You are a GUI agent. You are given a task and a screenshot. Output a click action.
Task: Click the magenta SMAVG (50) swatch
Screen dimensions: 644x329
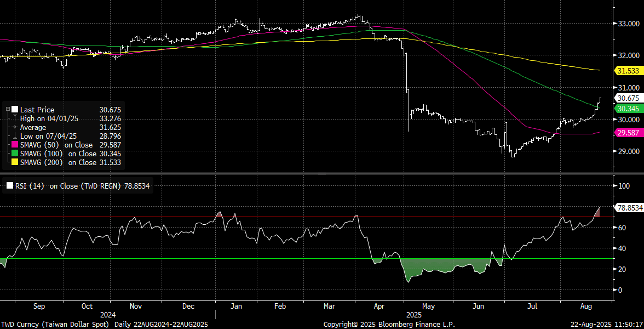coord(15,145)
